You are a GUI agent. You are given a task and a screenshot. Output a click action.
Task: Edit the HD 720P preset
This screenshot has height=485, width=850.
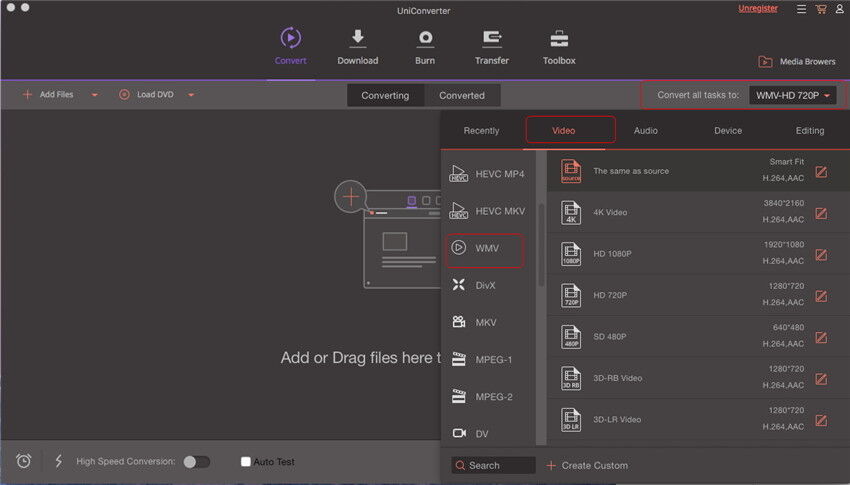(x=821, y=296)
